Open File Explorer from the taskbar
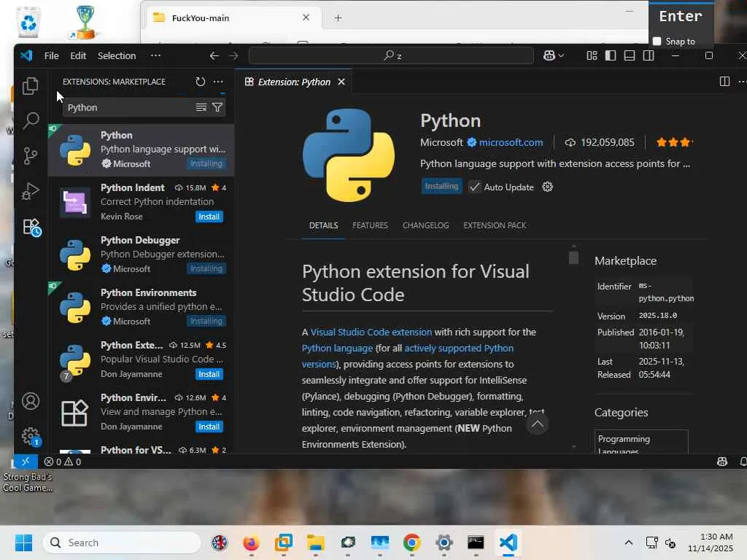Screen dimensions: 747x560 point(315,542)
